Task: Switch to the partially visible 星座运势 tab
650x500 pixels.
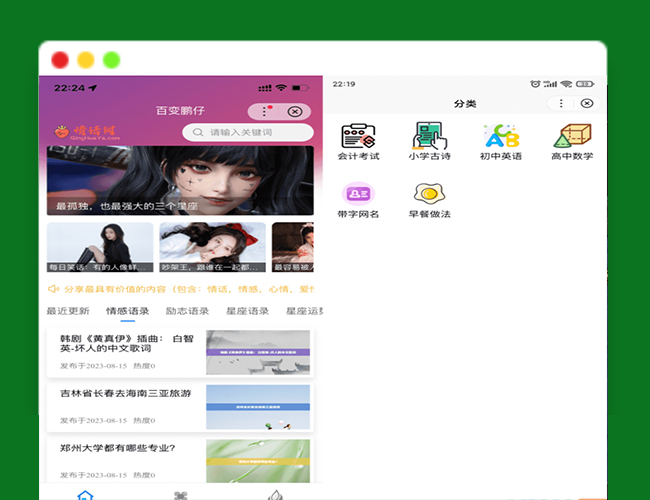Action: tap(304, 311)
